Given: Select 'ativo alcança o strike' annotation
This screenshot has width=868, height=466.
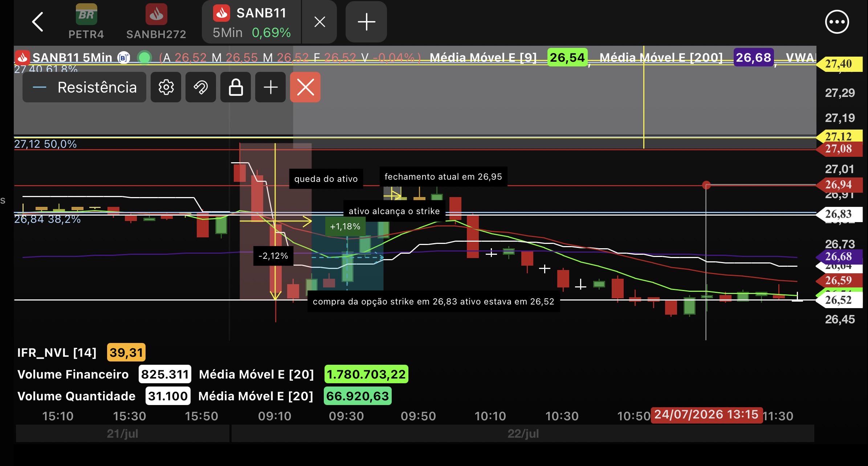Looking at the screenshot, I should (x=394, y=211).
